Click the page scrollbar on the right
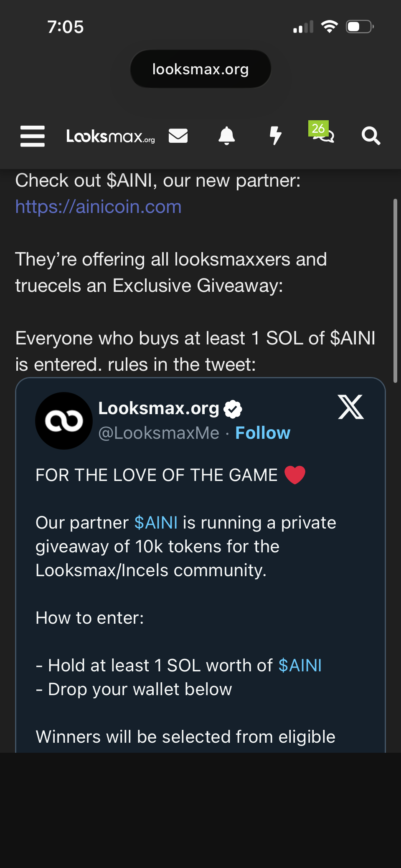The image size is (401, 868). [x=395, y=291]
